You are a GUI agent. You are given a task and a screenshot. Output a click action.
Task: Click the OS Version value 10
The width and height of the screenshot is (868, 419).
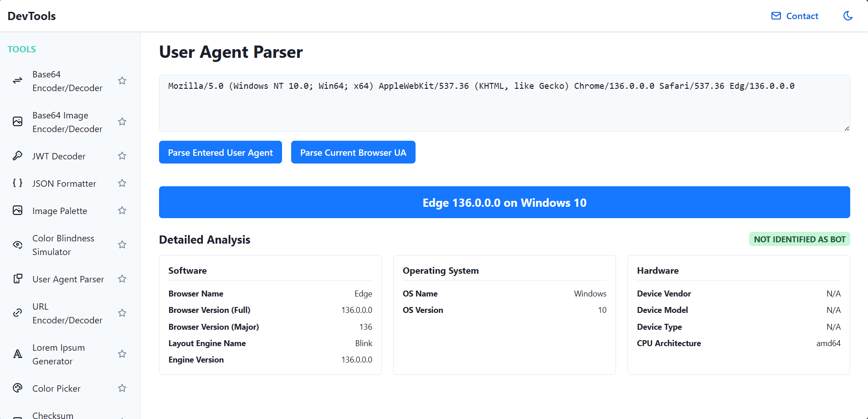click(602, 310)
